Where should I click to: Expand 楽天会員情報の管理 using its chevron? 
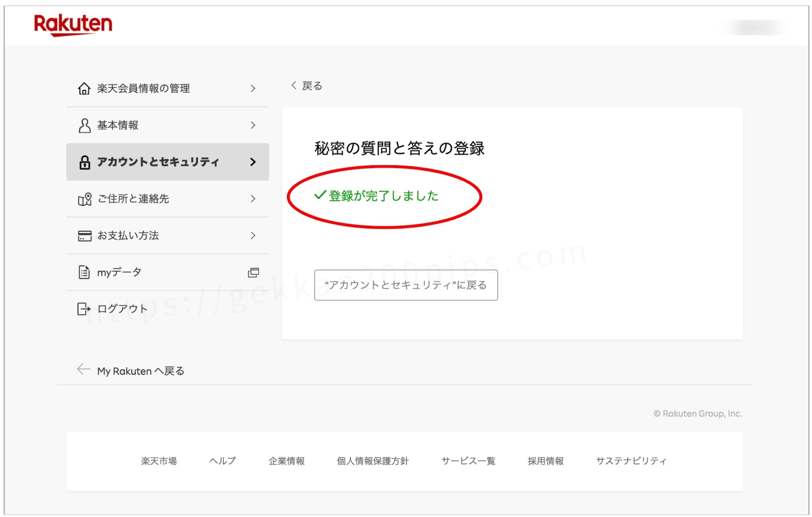click(253, 89)
